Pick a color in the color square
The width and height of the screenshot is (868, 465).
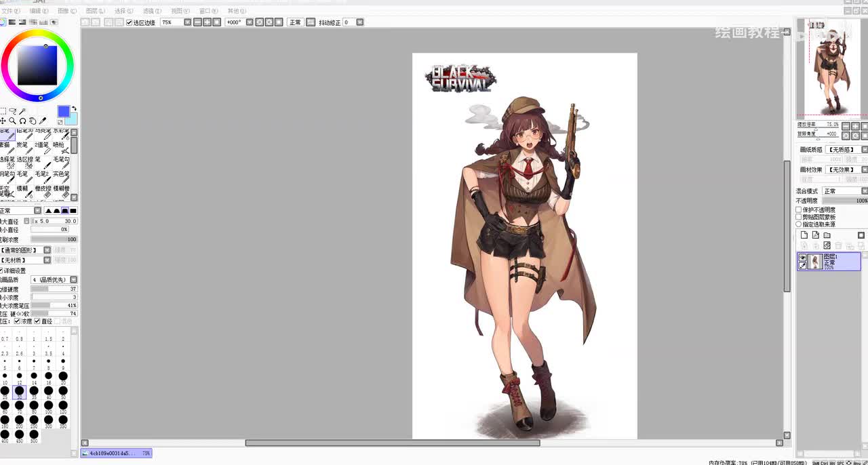click(x=37, y=66)
